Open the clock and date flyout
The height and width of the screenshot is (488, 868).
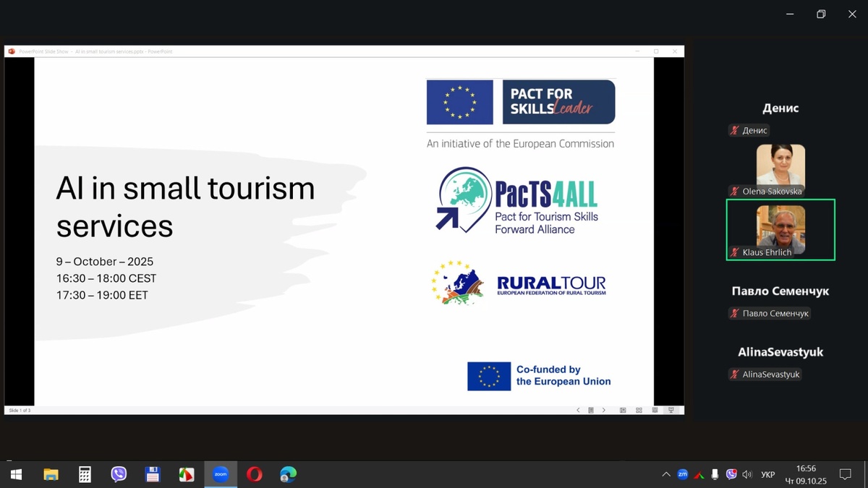click(805, 475)
